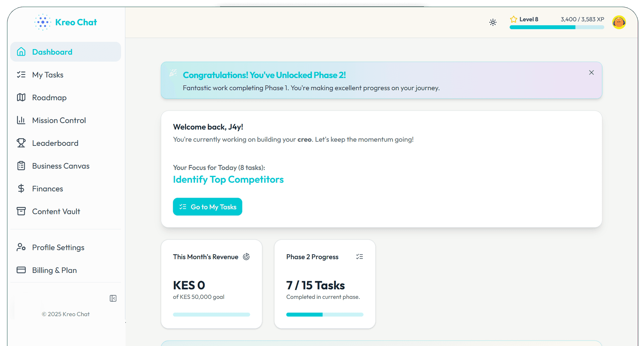Click the XP level progress bar
Screen dimensions: 644x346
(x=556, y=27)
